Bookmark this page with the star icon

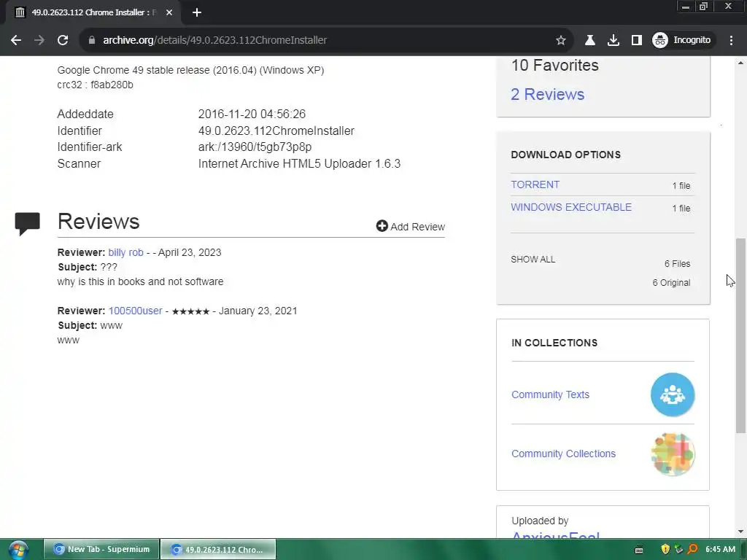[561, 40]
